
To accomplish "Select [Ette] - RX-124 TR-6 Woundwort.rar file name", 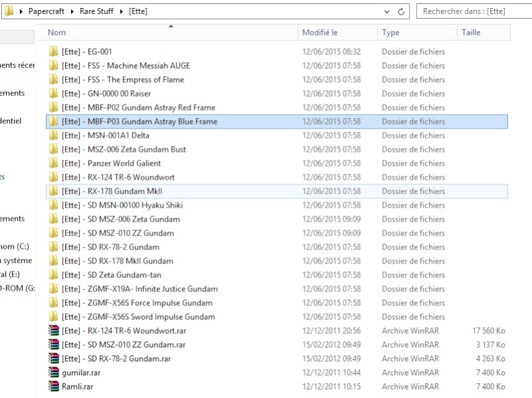I will [x=124, y=330].
